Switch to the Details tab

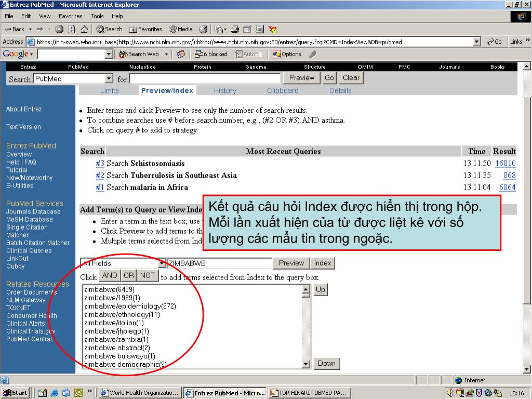[340, 90]
